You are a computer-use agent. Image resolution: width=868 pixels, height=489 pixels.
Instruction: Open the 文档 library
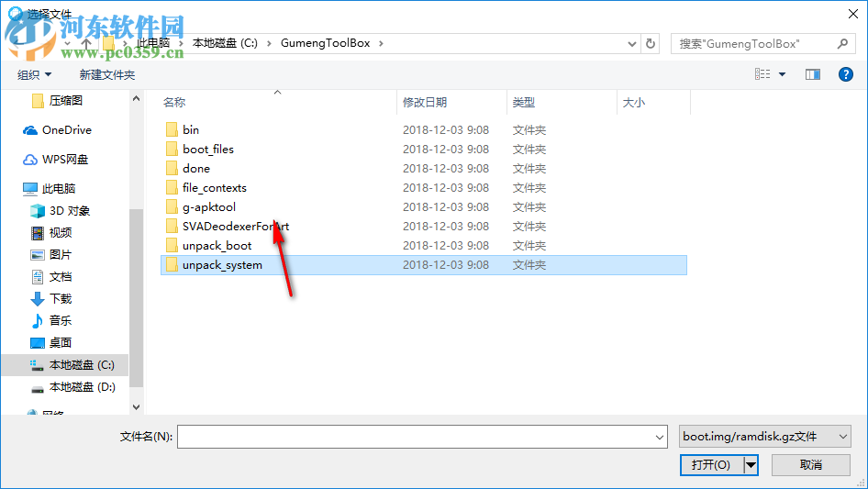51,277
